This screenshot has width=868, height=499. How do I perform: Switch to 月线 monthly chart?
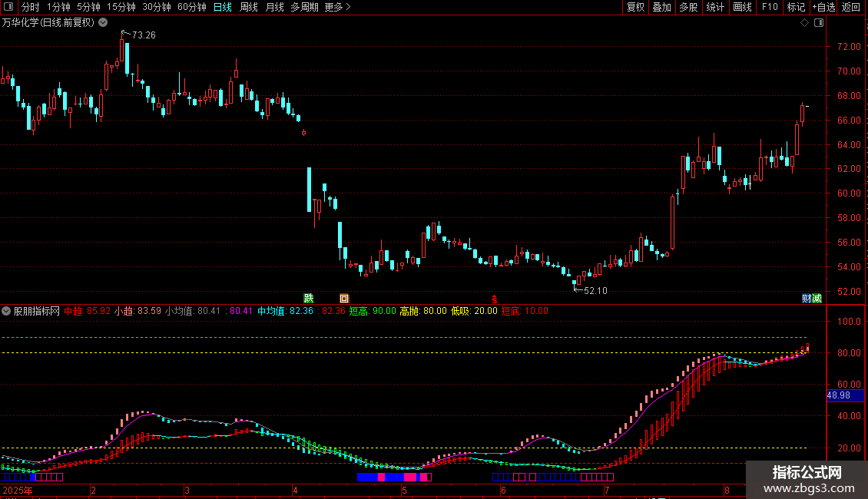coord(274,7)
